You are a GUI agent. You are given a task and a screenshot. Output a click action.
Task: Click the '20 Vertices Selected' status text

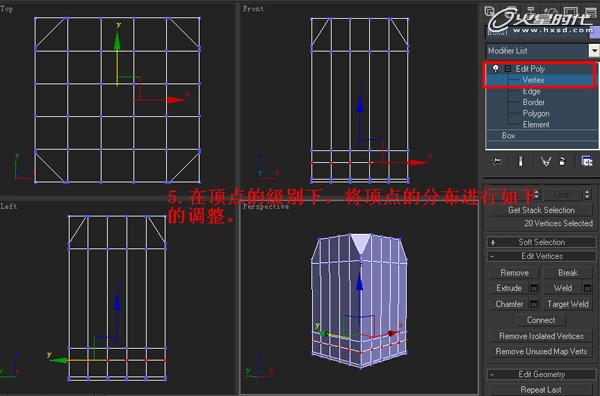[x=558, y=223]
